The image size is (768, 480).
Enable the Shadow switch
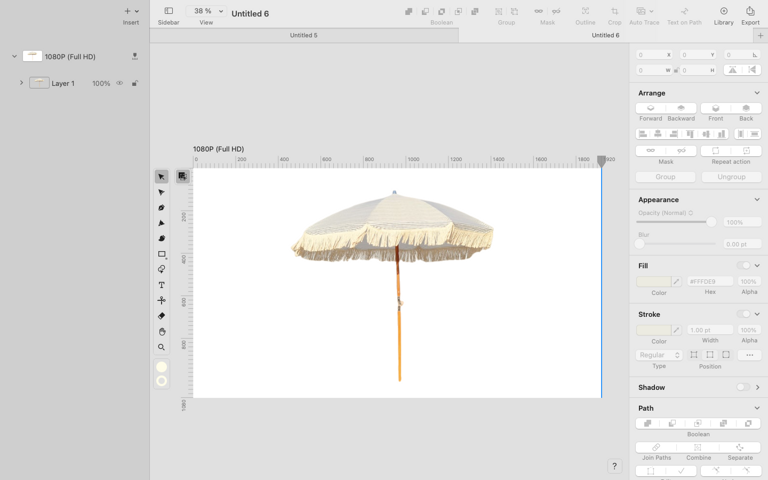[743, 387]
